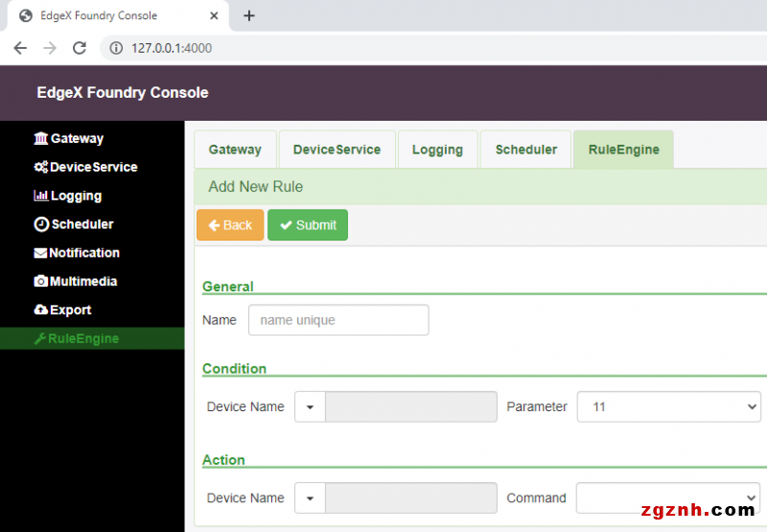The image size is (767, 532).
Task: Open the Multimedia sidebar menu item
Action: click(92, 281)
